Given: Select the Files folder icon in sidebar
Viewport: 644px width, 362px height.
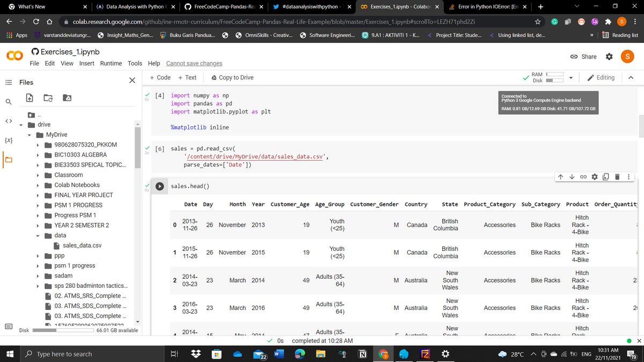Looking at the screenshot, I should point(9,160).
